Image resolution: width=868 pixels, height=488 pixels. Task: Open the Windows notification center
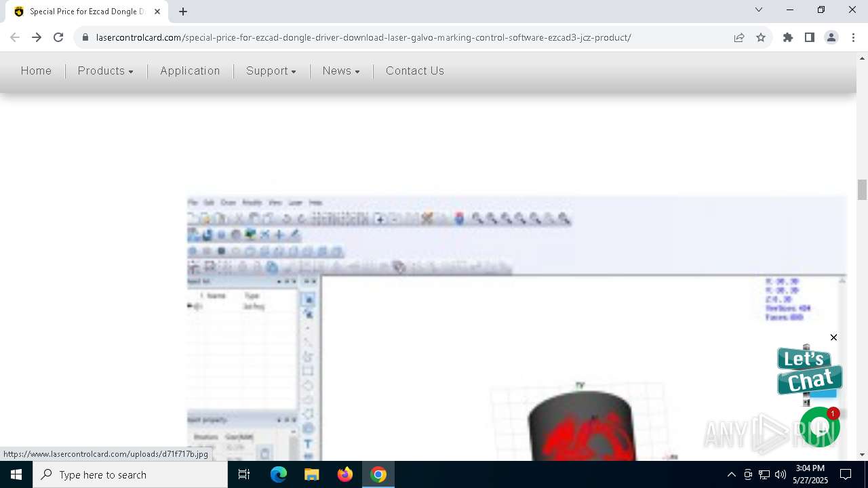pyautogui.click(x=846, y=474)
